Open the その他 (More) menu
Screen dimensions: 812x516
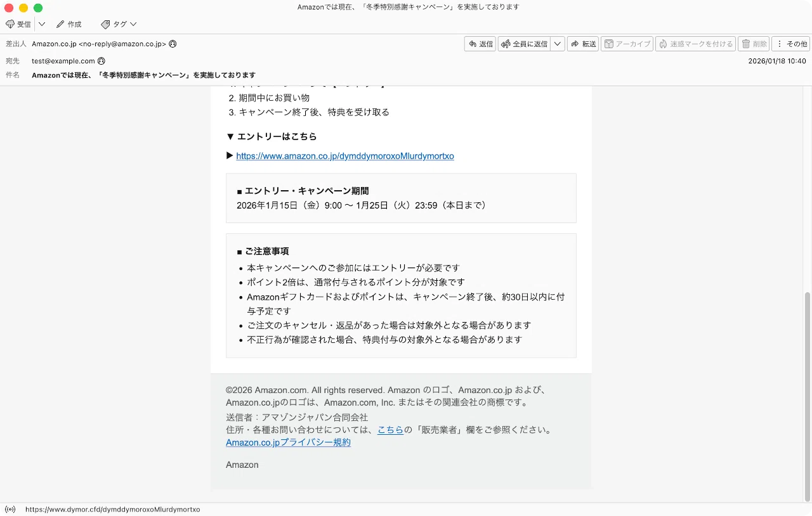click(x=790, y=44)
